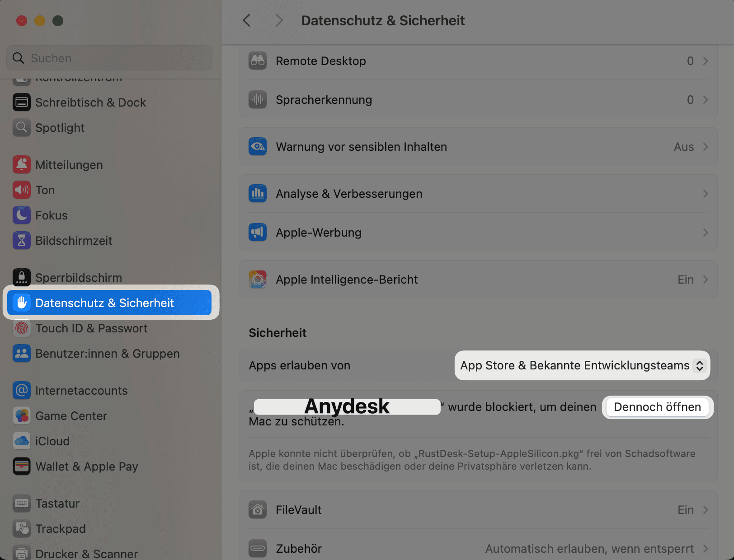
Task: Expand FileVault row chevron
Action: point(706,510)
